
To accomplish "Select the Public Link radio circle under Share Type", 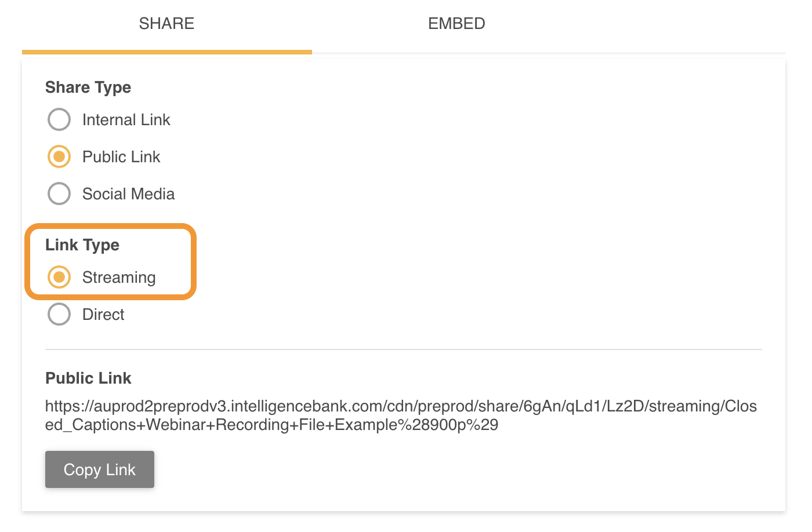I will (59, 156).
